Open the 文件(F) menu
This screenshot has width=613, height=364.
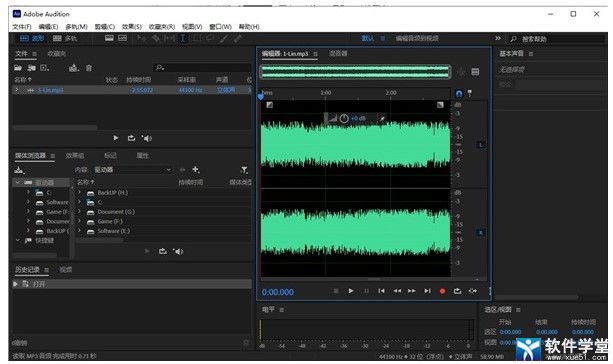[x=22, y=27]
